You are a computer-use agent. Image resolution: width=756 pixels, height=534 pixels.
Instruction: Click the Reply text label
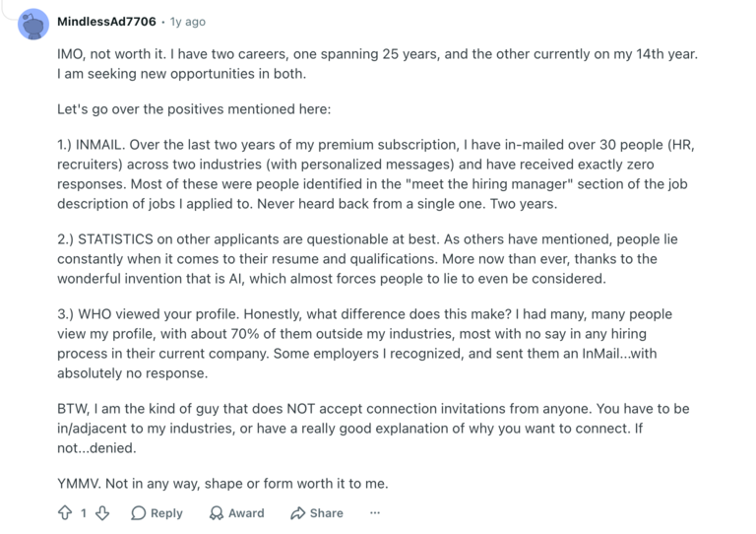(166, 512)
